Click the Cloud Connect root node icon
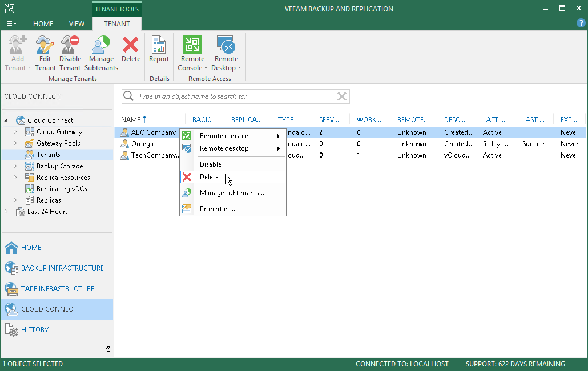Screen dimensions: 588x371 click(20, 120)
